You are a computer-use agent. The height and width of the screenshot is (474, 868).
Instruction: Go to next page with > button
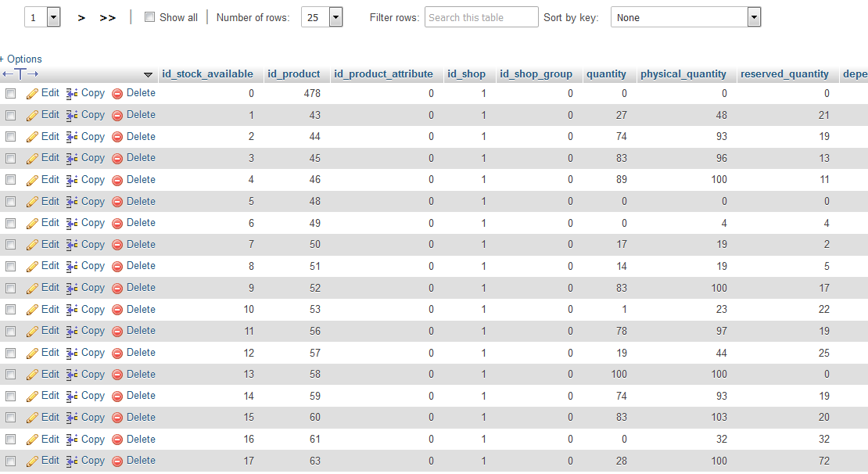tap(81, 18)
